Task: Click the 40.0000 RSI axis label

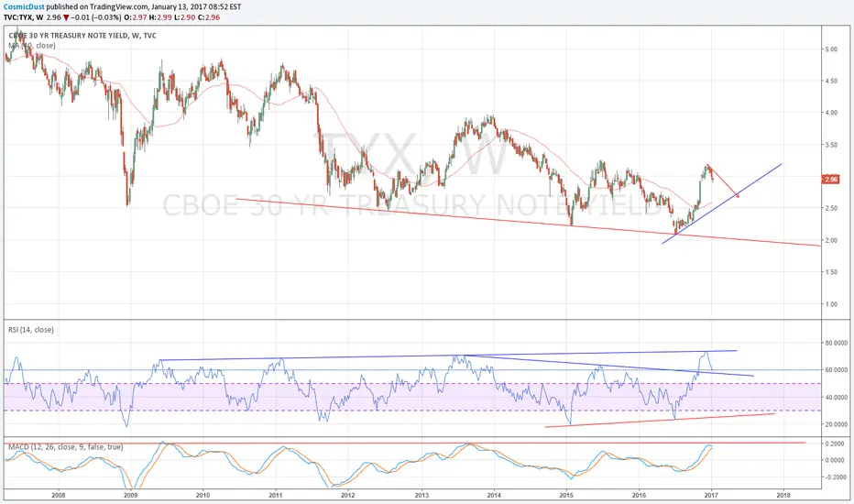Action: click(836, 398)
